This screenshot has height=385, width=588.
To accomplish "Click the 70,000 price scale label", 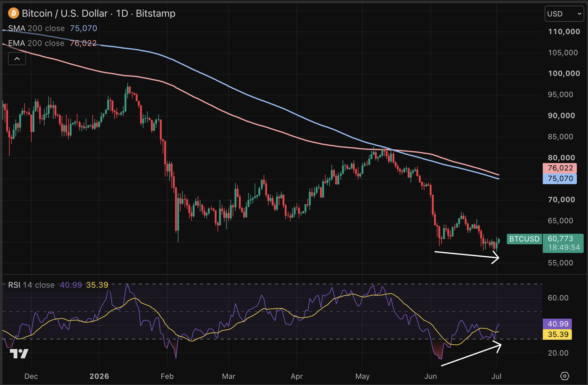I will tap(561, 200).
